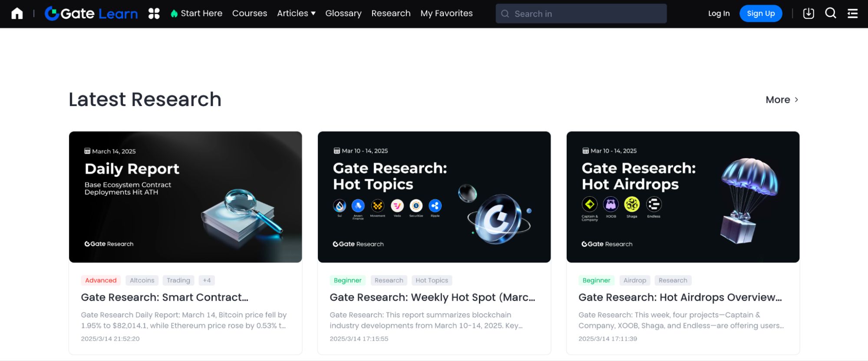The height and width of the screenshot is (361, 868).
Task: Click the Gate Learn logo
Action: tap(91, 13)
